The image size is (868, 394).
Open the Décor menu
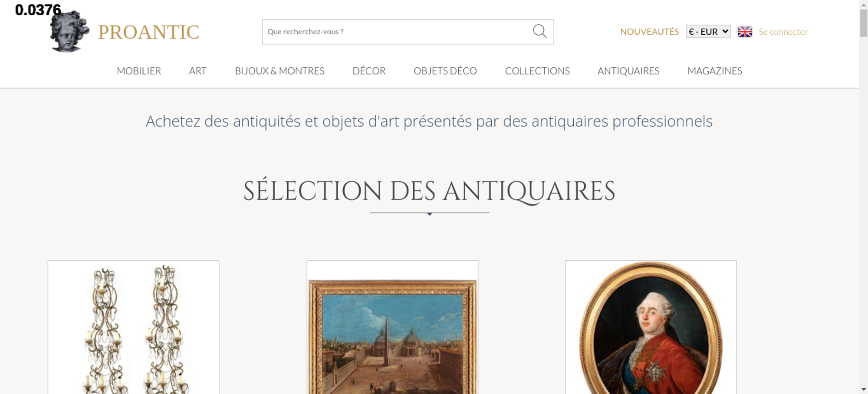pyautogui.click(x=369, y=71)
